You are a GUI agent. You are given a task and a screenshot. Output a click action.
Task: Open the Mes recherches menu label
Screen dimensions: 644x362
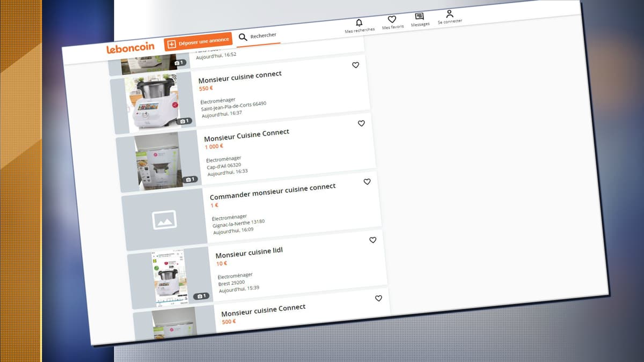pos(360,30)
